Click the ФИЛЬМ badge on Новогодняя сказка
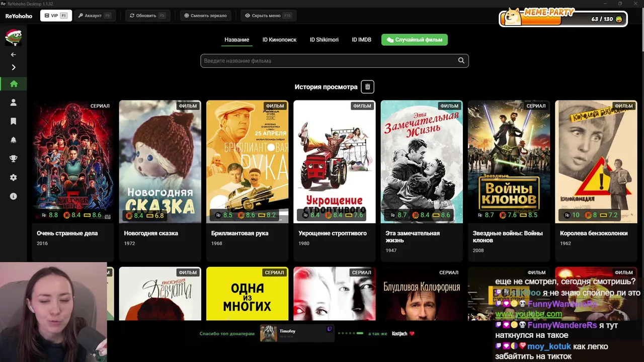The height and width of the screenshot is (362, 644). (x=188, y=106)
